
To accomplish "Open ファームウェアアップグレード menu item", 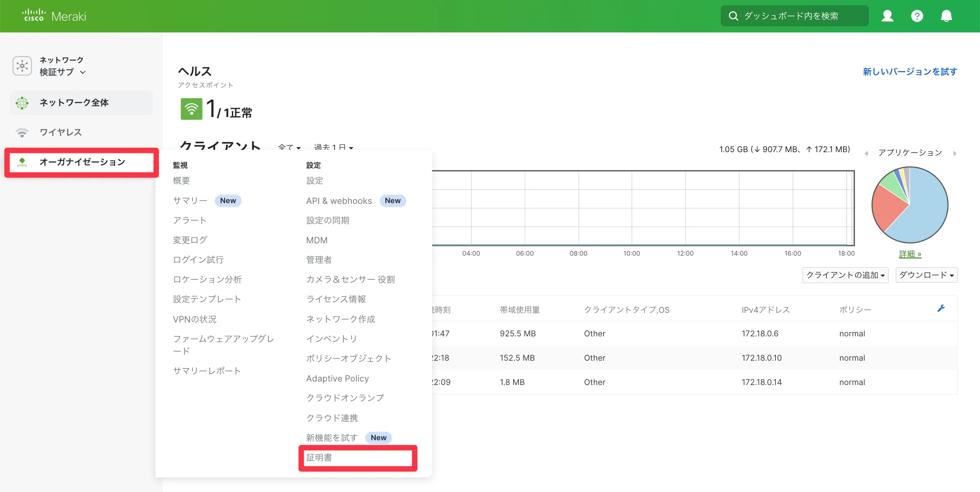I will coord(224,345).
